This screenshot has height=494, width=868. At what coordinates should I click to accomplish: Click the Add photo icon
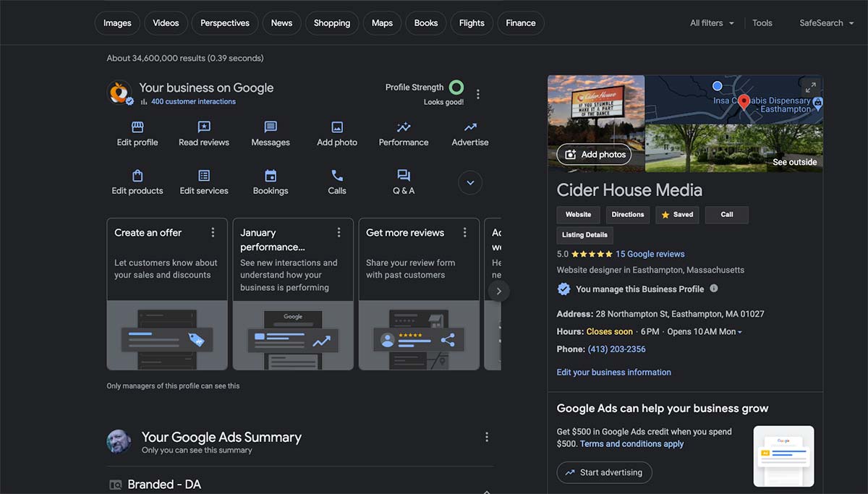337,127
